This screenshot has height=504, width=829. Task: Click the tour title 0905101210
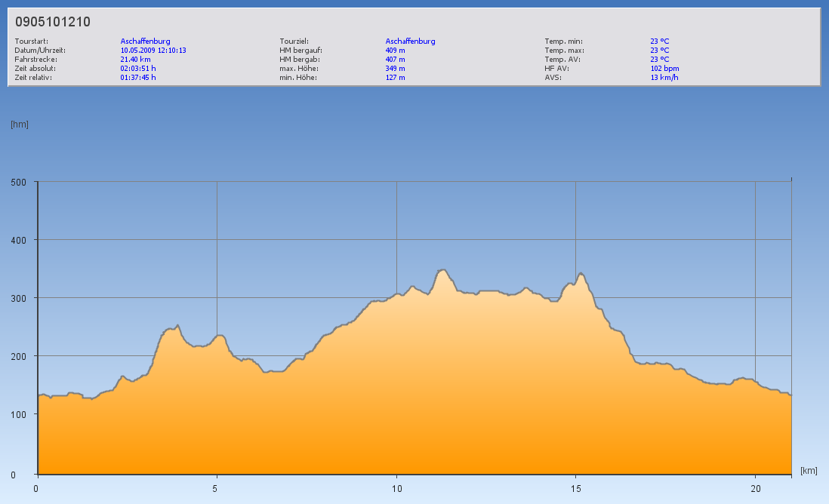[53, 22]
